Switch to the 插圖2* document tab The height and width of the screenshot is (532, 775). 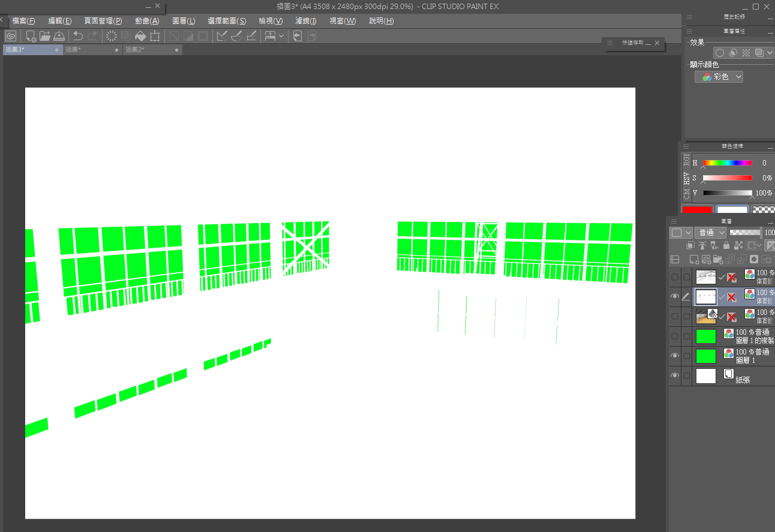coord(152,50)
